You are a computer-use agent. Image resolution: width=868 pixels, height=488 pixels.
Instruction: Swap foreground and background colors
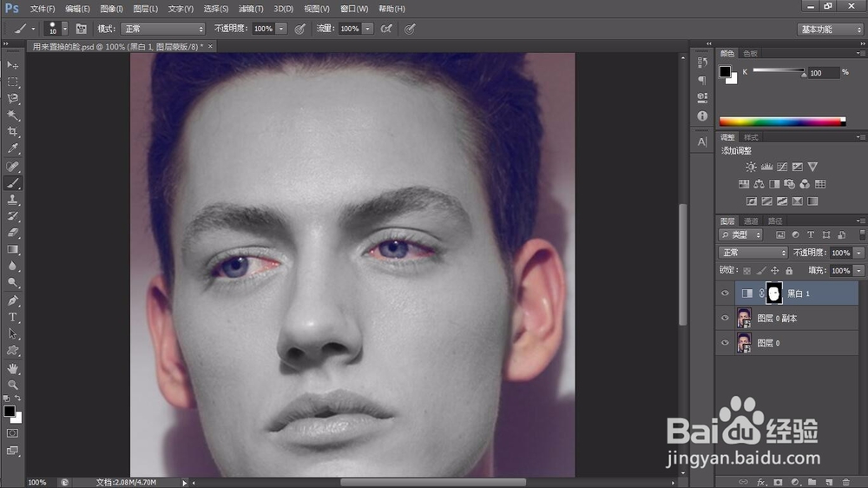[17, 399]
